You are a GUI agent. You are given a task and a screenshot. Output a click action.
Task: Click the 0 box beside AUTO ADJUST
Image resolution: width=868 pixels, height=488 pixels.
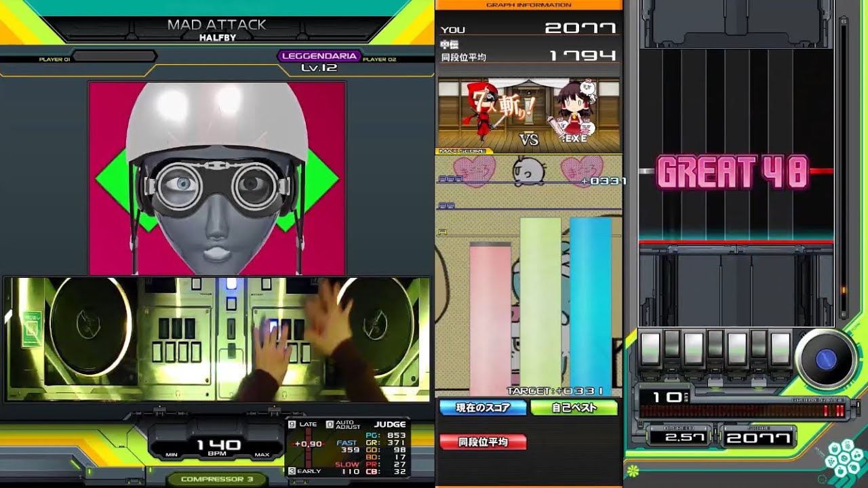[330, 424]
